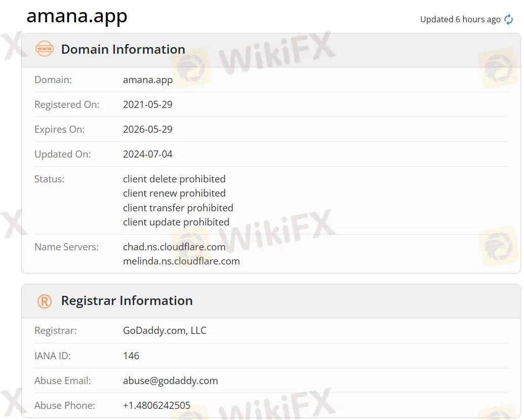Select registrar name GoDaddy.com, LLC
524x420 pixels.
coord(165,330)
